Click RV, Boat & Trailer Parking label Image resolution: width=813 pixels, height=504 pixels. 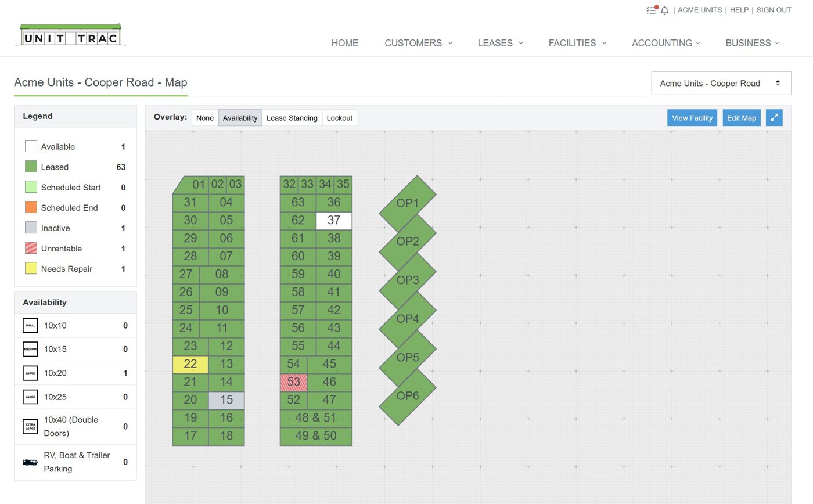tap(77, 462)
